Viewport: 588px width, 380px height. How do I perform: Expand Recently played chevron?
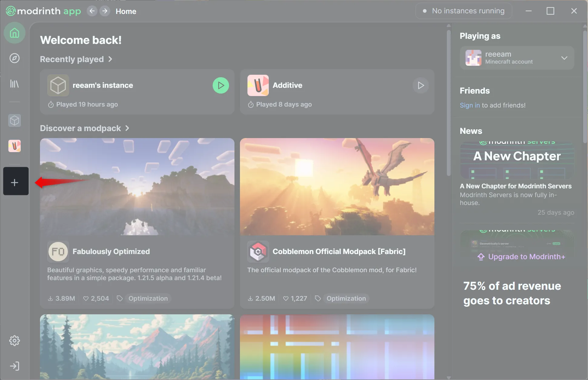pyautogui.click(x=110, y=59)
